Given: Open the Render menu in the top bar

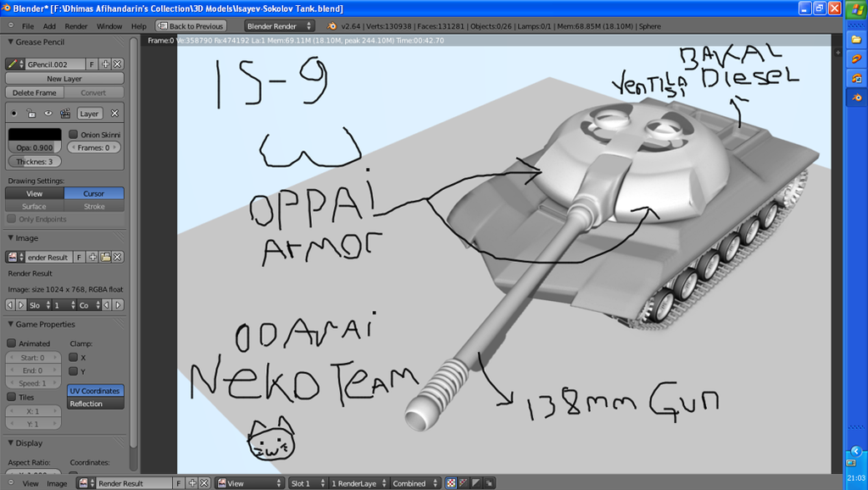Looking at the screenshot, I should pos(76,25).
